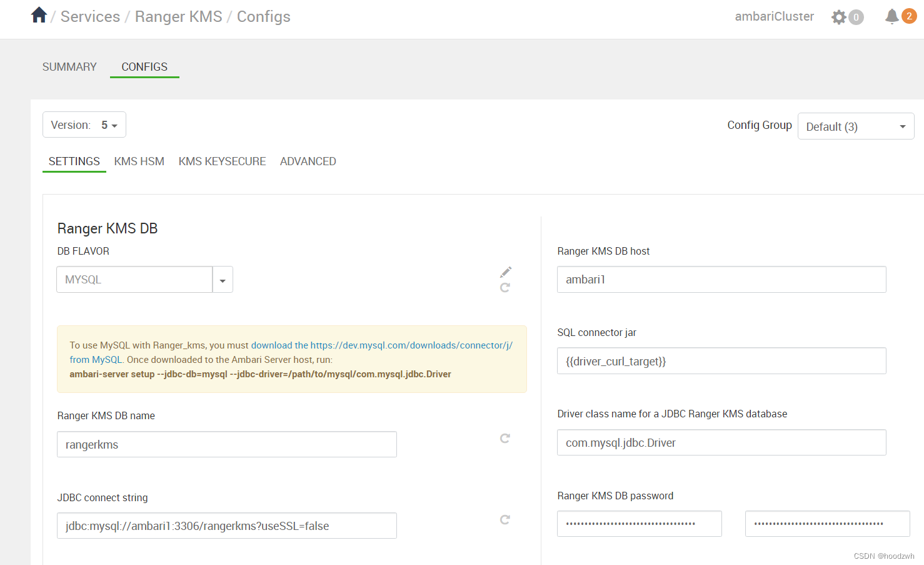Switch to SUMMARY tab
This screenshot has height=565, width=924.
(69, 67)
